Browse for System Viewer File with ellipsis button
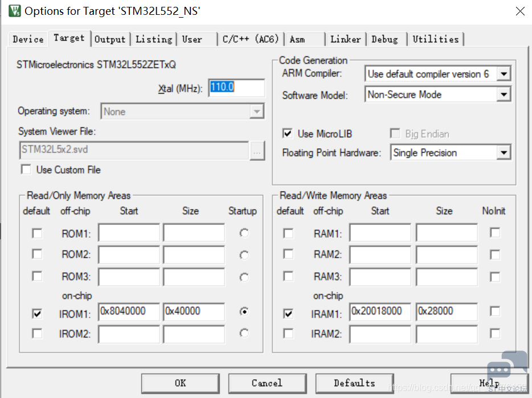The width and height of the screenshot is (532, 398). click(257, 151)
